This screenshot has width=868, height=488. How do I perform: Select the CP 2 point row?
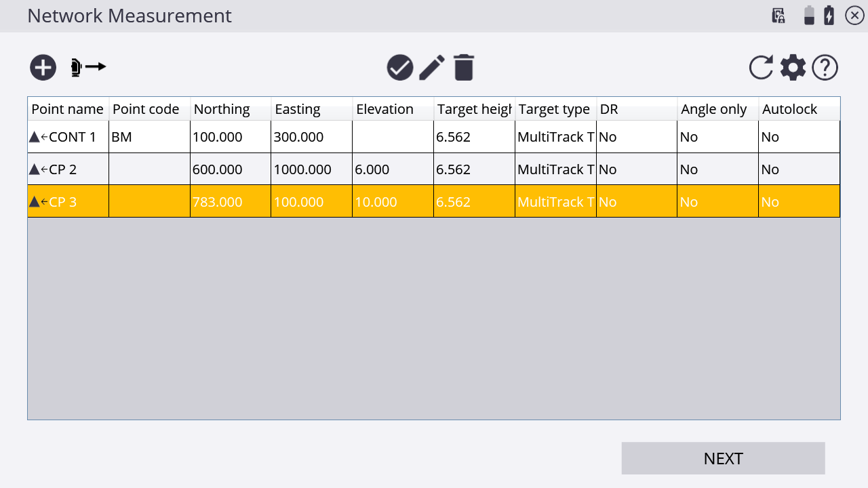click(68, 169)
